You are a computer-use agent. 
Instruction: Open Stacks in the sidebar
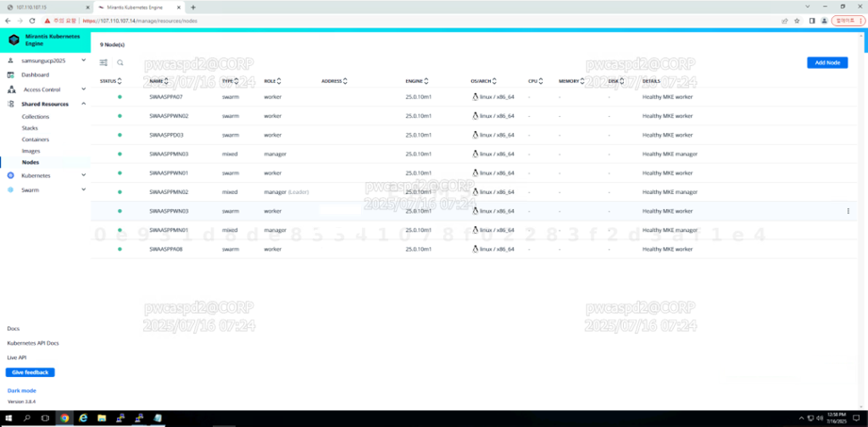[30, 128]
